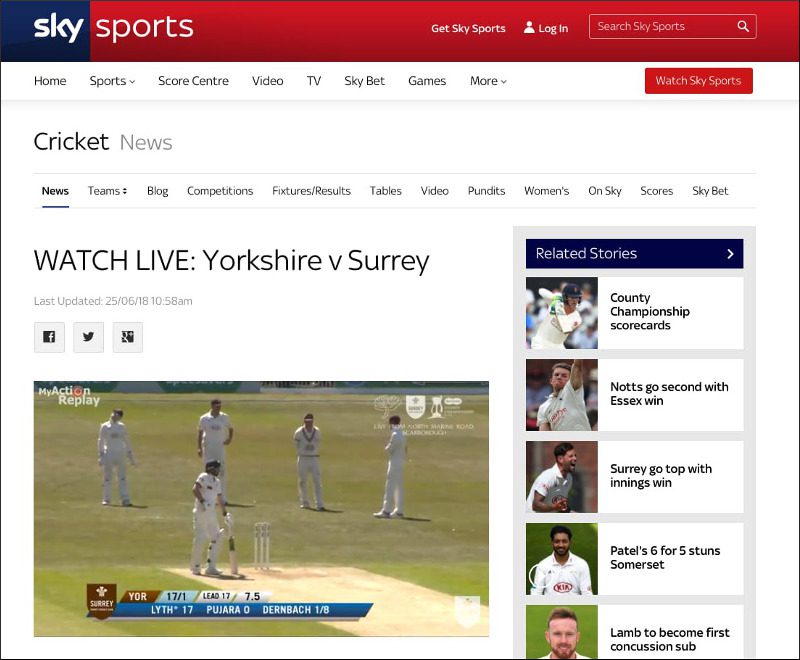This screenshot has width=800, height=660.
Task: Open Sky Bet in the main navigation
Action: [364, 81]
